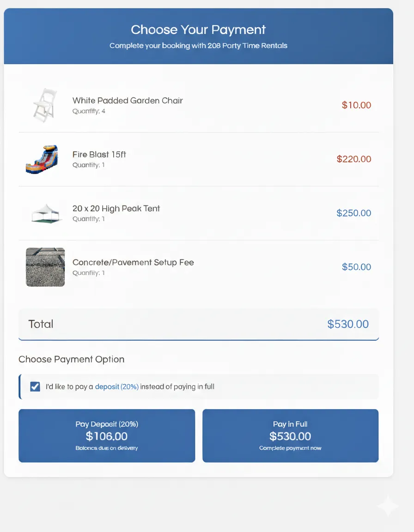Click the $250.00 tent price
The height and width of the screenshot is (532, 414).
(353, 213)
